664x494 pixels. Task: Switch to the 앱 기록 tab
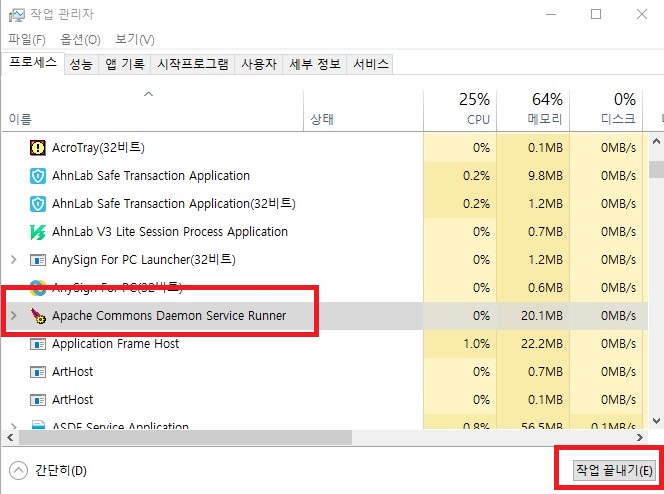point(125,64)
